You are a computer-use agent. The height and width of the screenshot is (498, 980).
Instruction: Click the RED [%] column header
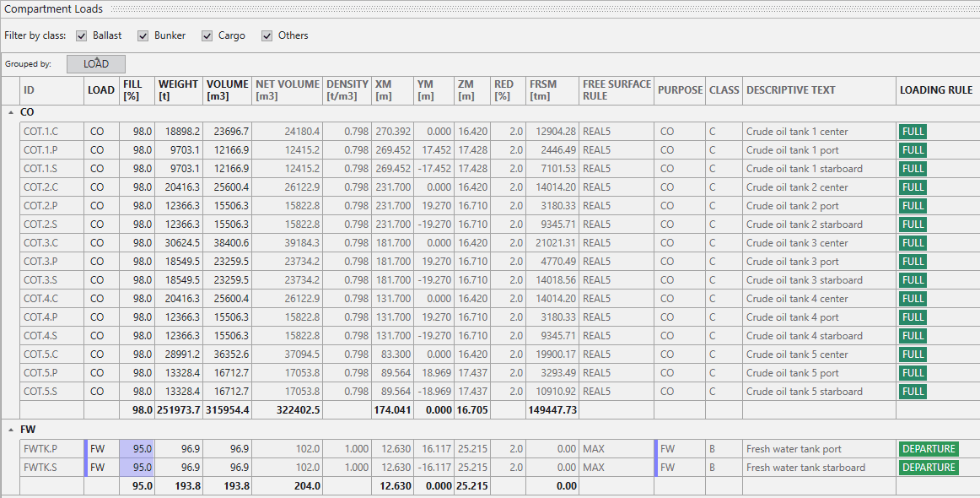[x=508, y=90]
